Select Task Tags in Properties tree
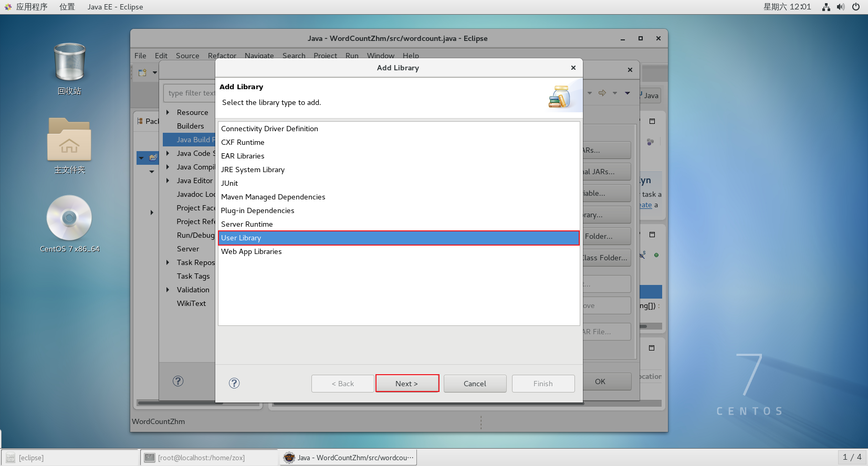The height and width of the screenshot is (466, 868). 193,276
